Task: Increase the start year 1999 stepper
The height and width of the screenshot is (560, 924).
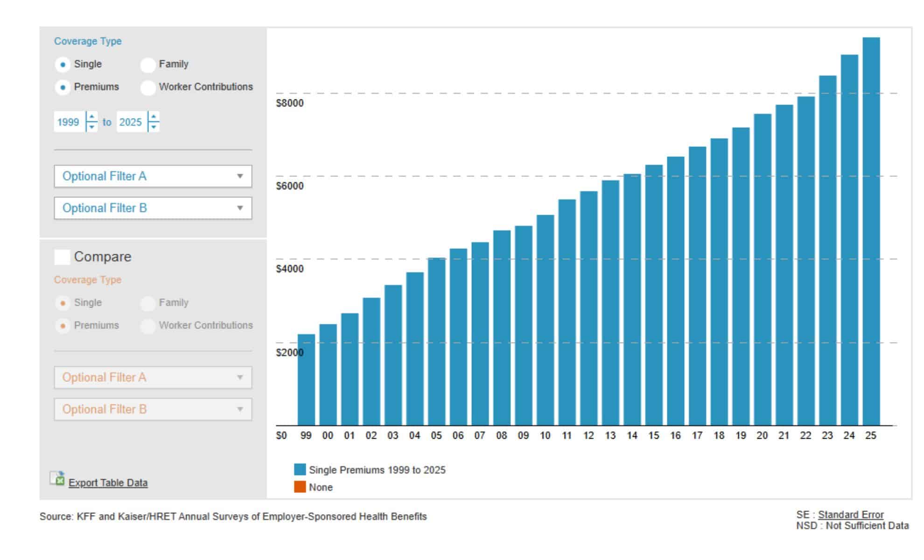Action: (92, 117)
